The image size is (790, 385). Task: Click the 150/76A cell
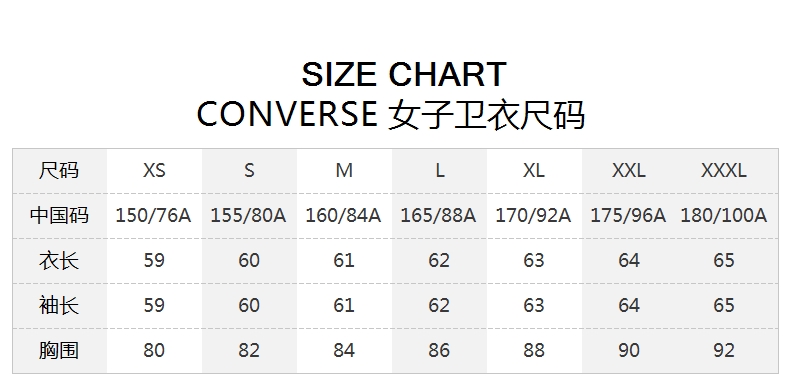pos(154,216)
